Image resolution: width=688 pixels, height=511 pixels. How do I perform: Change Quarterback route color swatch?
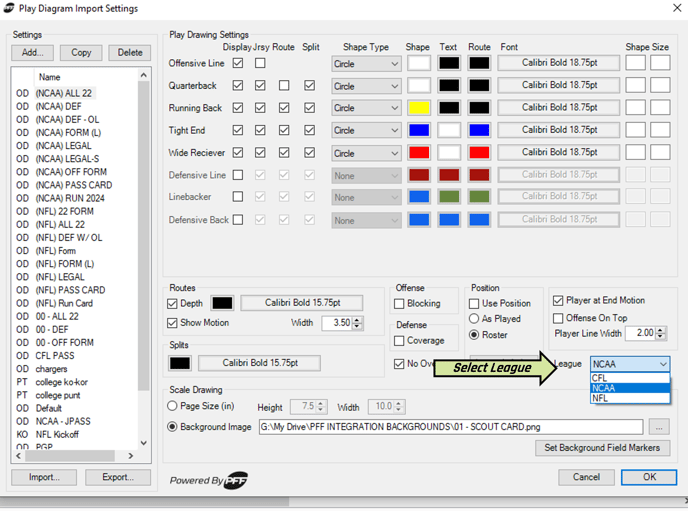[x=479, y=86]
